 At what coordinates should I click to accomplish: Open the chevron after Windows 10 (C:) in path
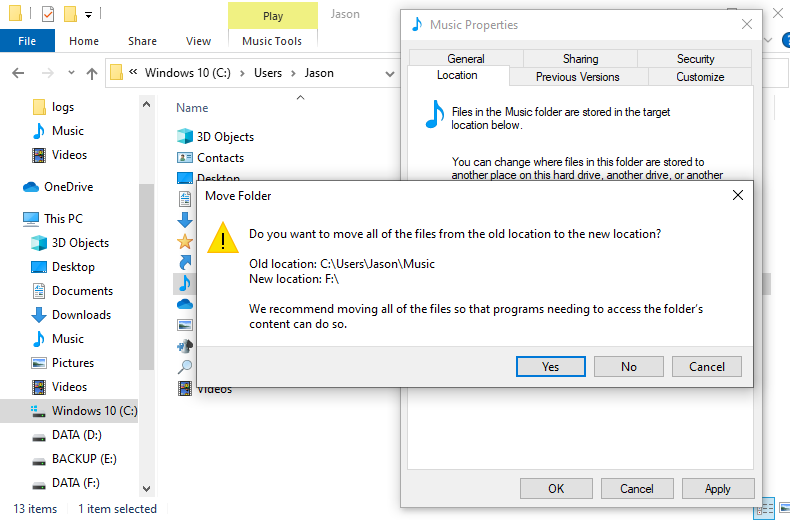point(242,74)
